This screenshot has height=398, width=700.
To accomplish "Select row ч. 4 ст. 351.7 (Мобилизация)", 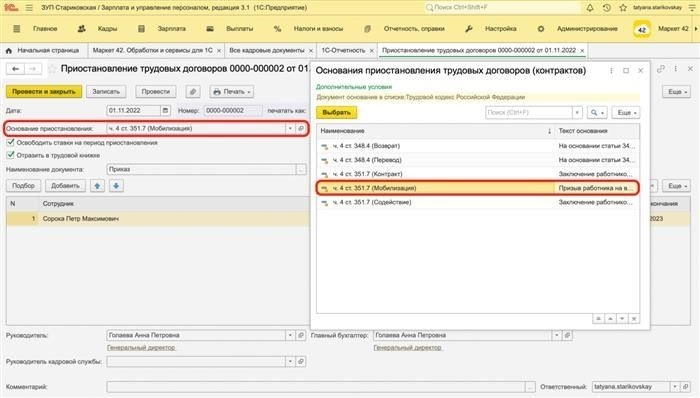I will click(x=478, y=188).
